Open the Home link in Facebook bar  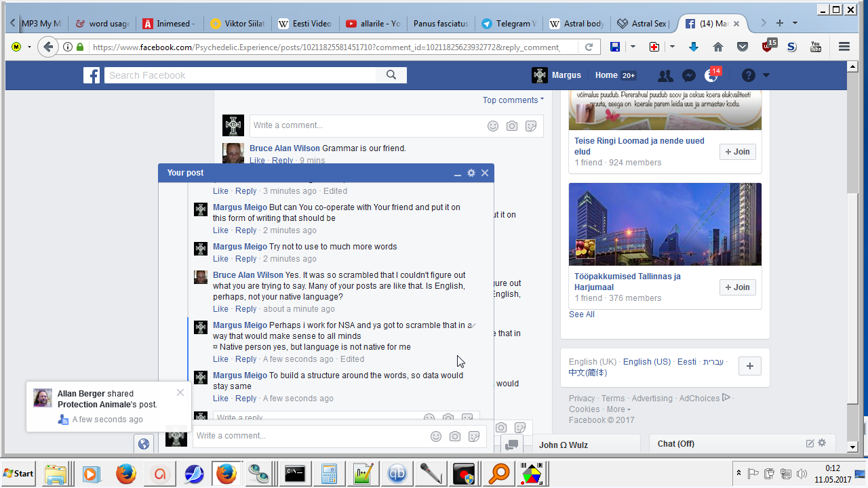(x=606, y=75)
